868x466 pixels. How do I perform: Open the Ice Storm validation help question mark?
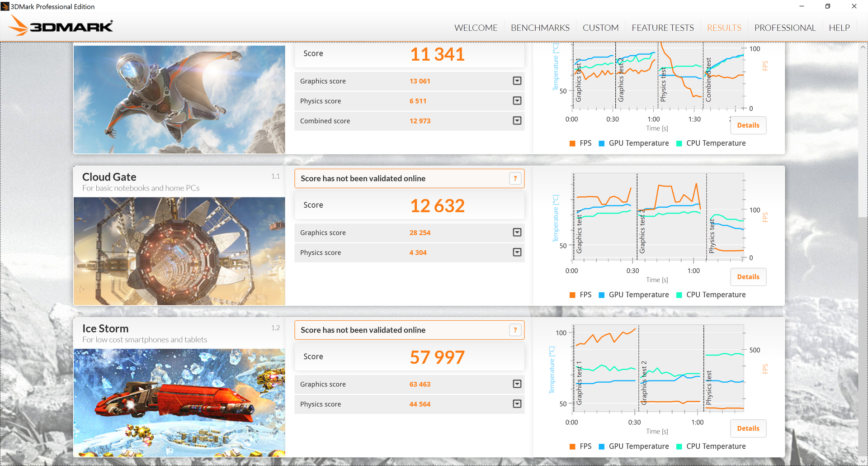click(x=515, y=330)
